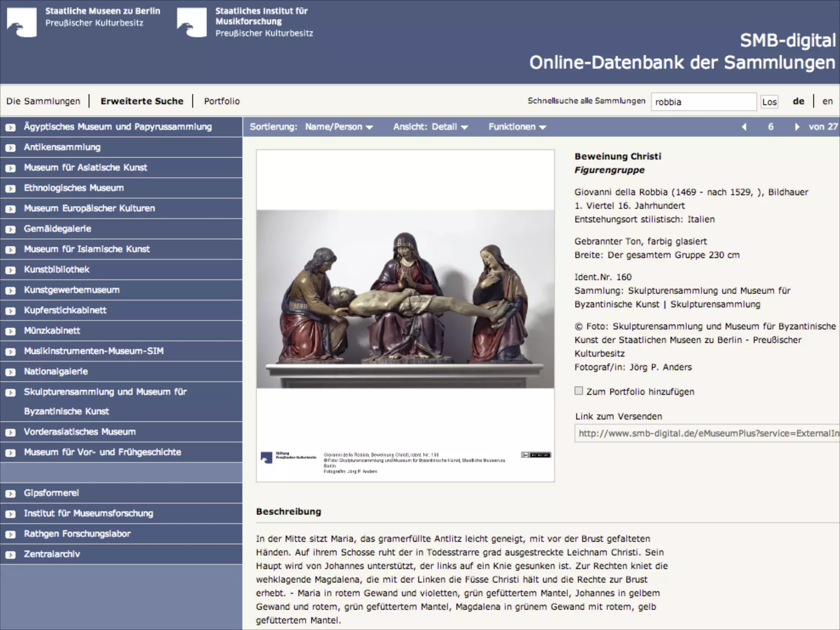Click arrow icon beside Antikensammlung
840x630 pixels.
(x=10, y=148)
